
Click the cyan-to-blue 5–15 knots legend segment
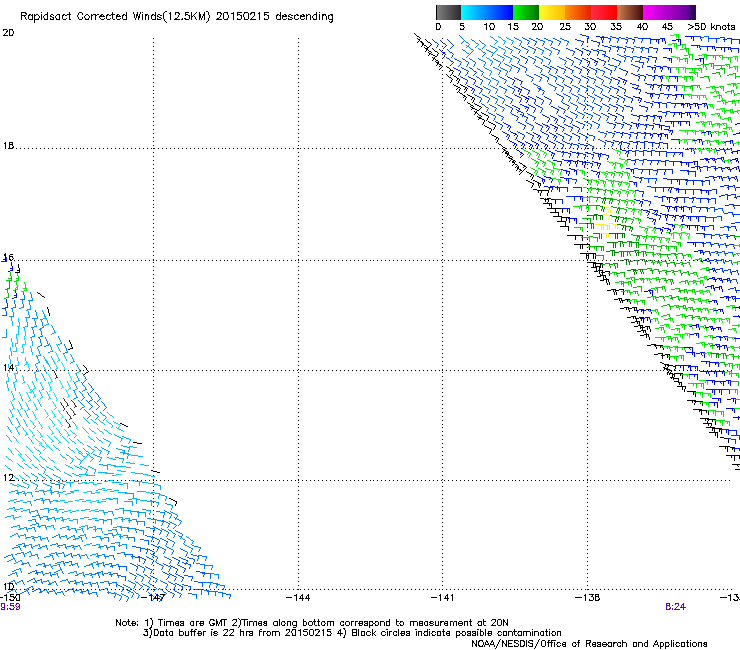(487, 12)
